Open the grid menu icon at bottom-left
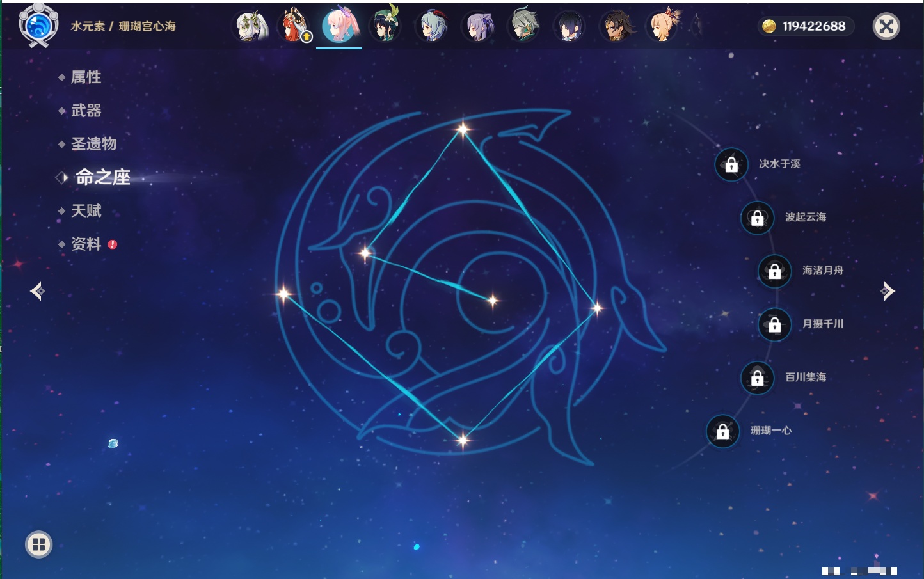Viewport: 924px width, 579px height. [x=38, y=544]
